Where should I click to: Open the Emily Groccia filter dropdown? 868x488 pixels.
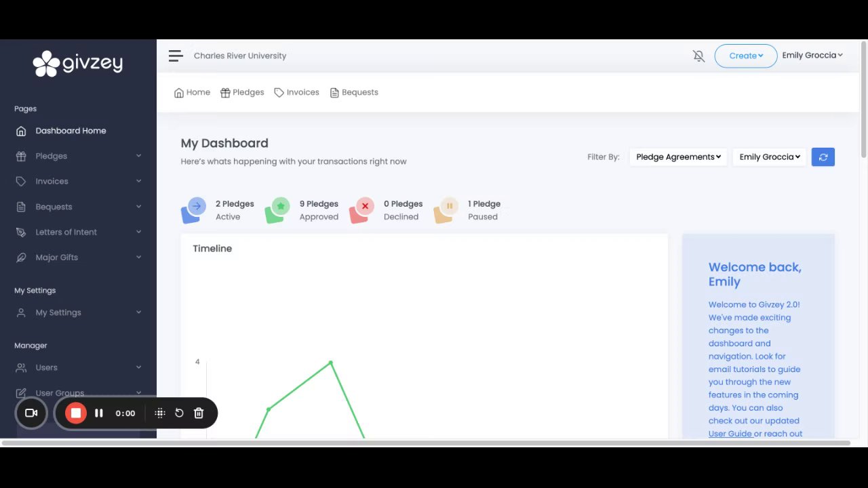770,157
